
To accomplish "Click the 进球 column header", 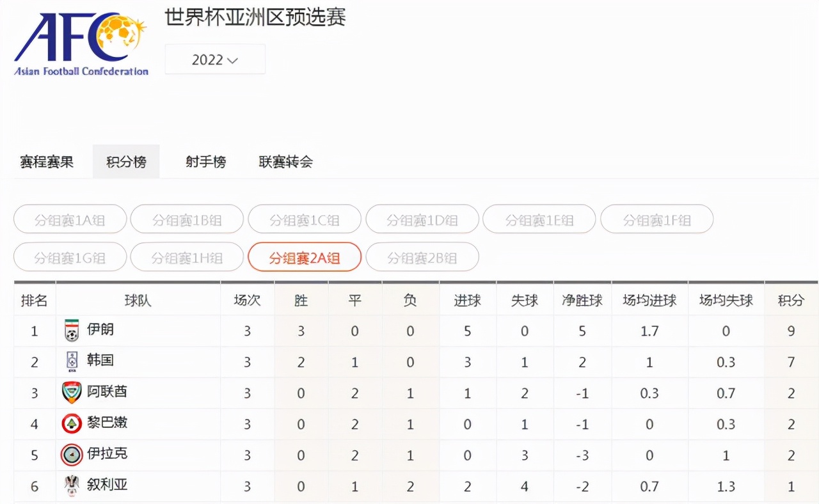I will click(468, 300).
